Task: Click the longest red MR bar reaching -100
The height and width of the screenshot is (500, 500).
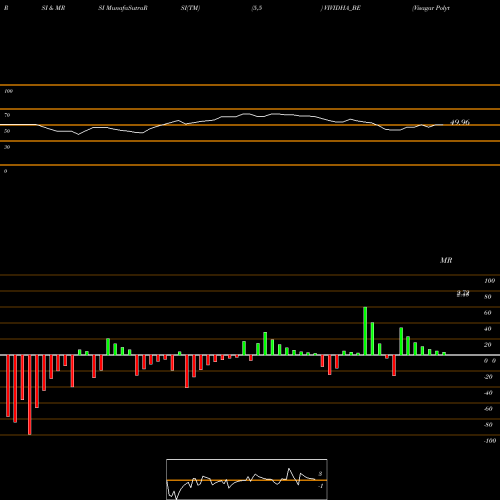Action: tap(30, 395)
